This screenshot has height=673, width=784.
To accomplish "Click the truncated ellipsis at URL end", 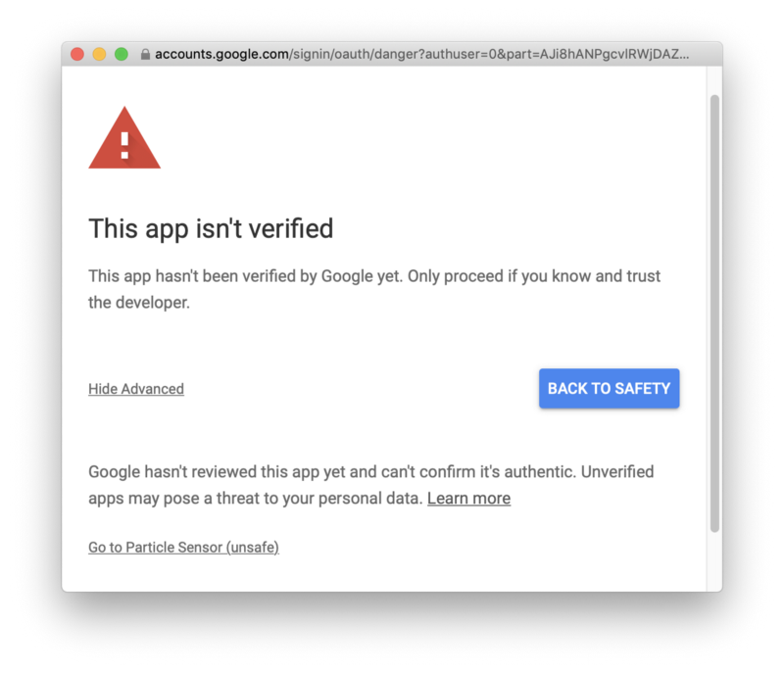I will 684,55.
